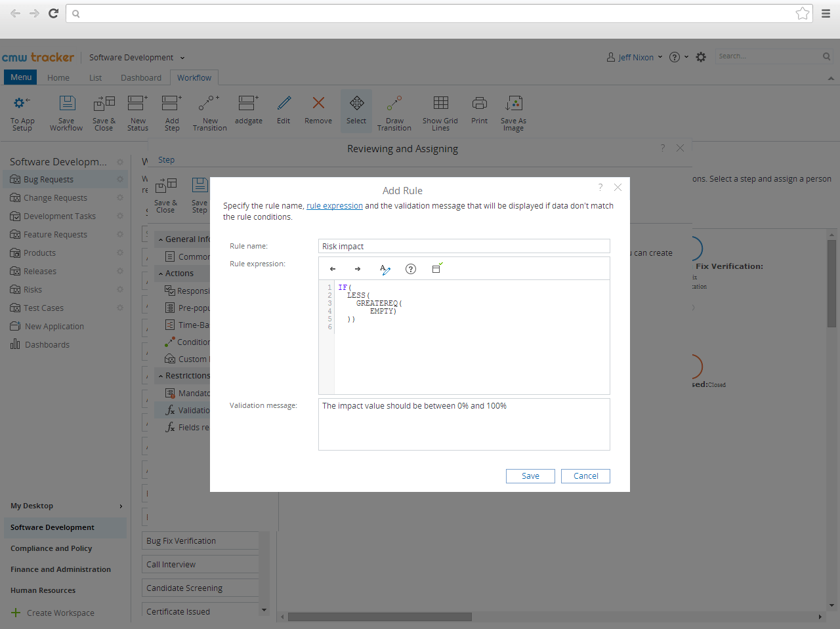The height and width of the screenshot is (629, 840).
Task: Toggle Show Grid Lines
Action: tap(440, 113)
